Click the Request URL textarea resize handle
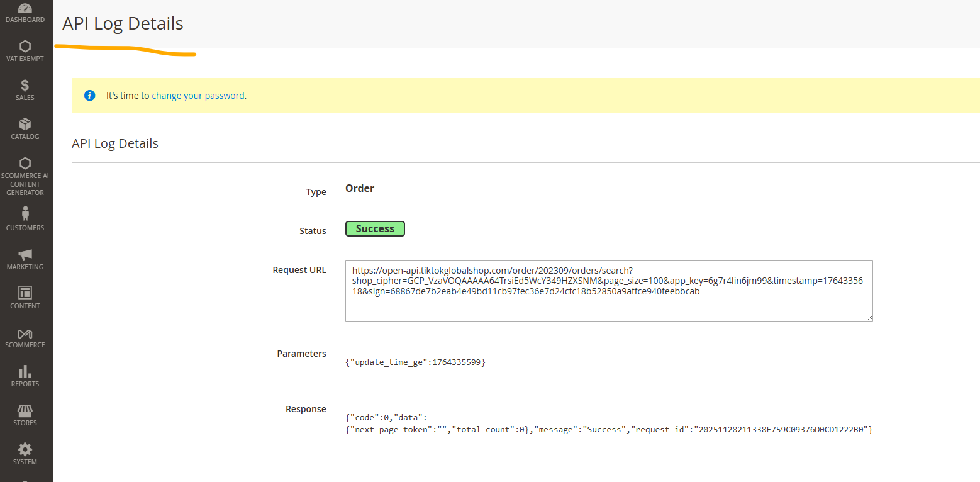The image size is (980, 482). 869,318
